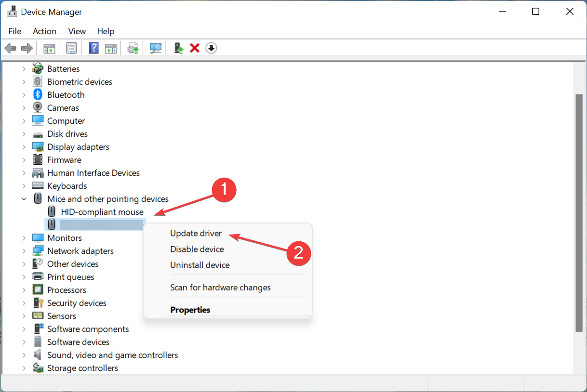Screen dimensions: 587x392
Task: Collapse Mice and other pointing devices
Action: (x=24, y=199)
